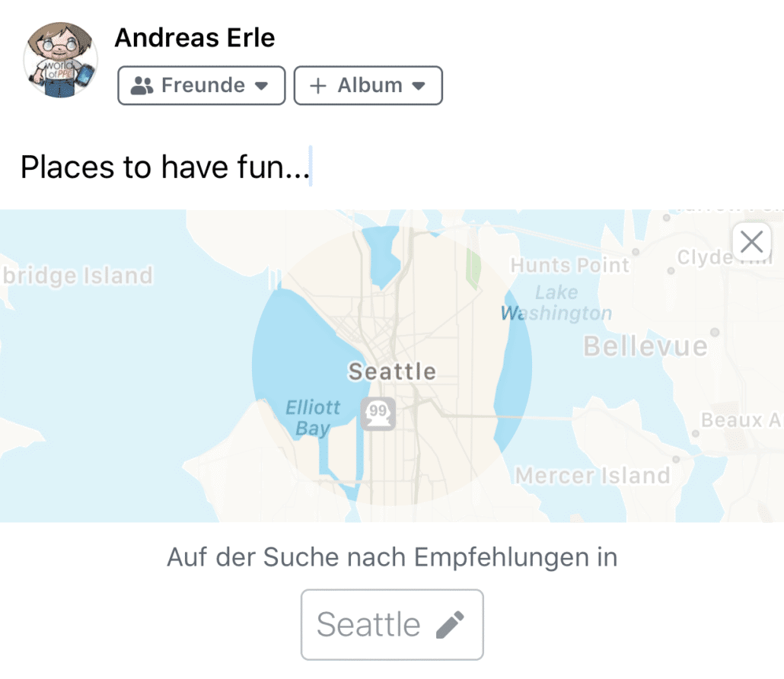This screenshot has height=679, width=784.
Task: Select Mercer Island on the map
Action: (x=592, y=476)
